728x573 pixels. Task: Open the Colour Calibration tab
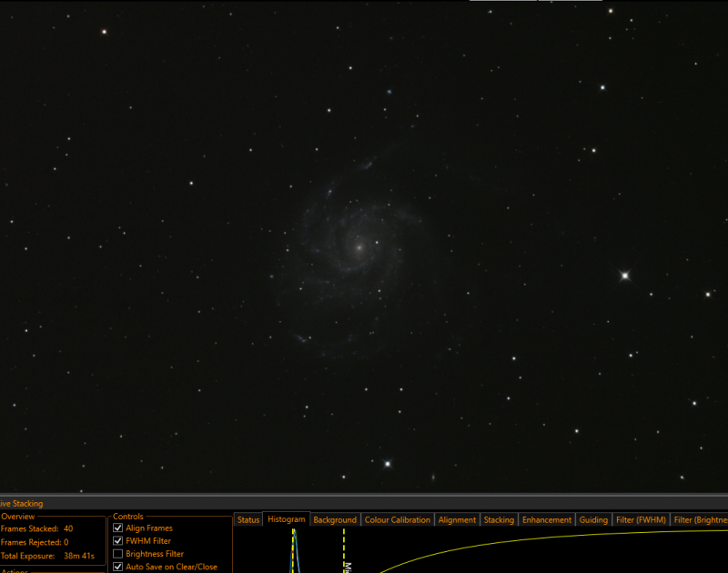(398, 519)
